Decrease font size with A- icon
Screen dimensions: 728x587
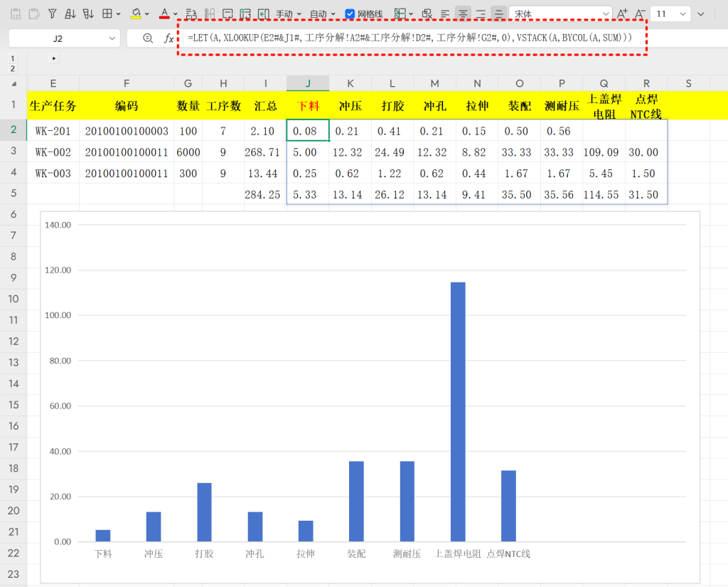[640, 14]
